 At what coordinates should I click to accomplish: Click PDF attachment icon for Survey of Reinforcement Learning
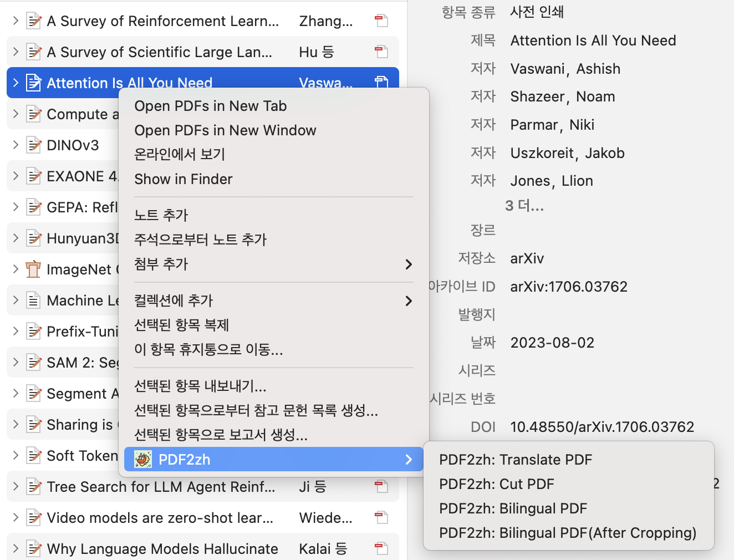tap(381, 21)
